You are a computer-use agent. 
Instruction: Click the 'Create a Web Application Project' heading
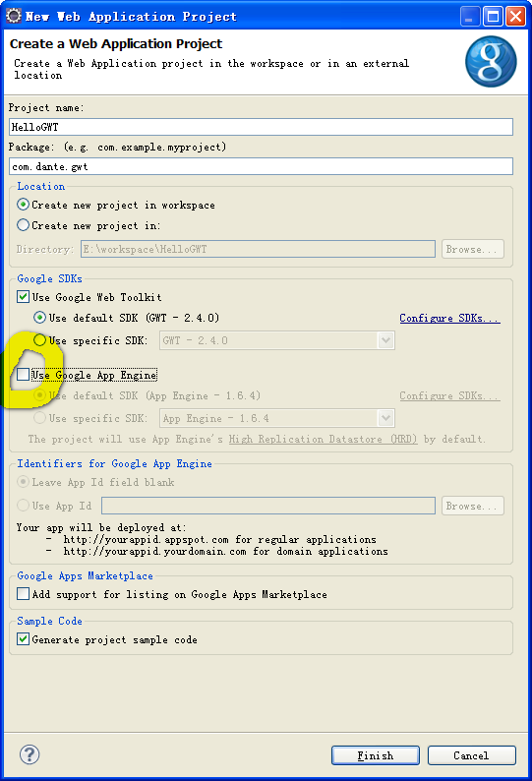[x=116, y=44]
